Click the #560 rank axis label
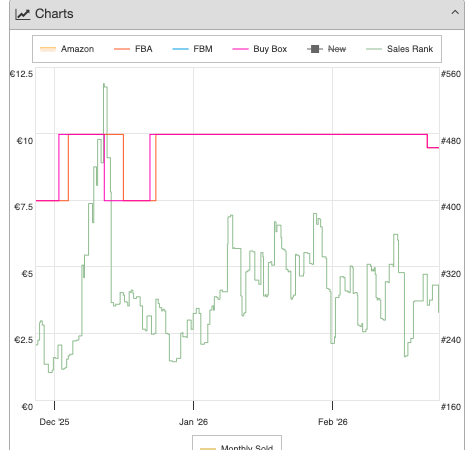The image size is (474, 450). click(x=451, y=74)
